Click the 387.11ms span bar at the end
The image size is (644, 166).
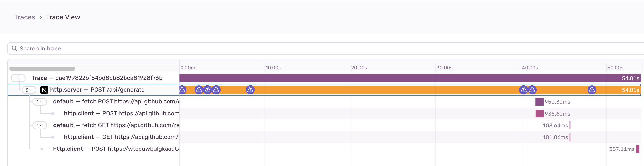[x=638, y=149]
